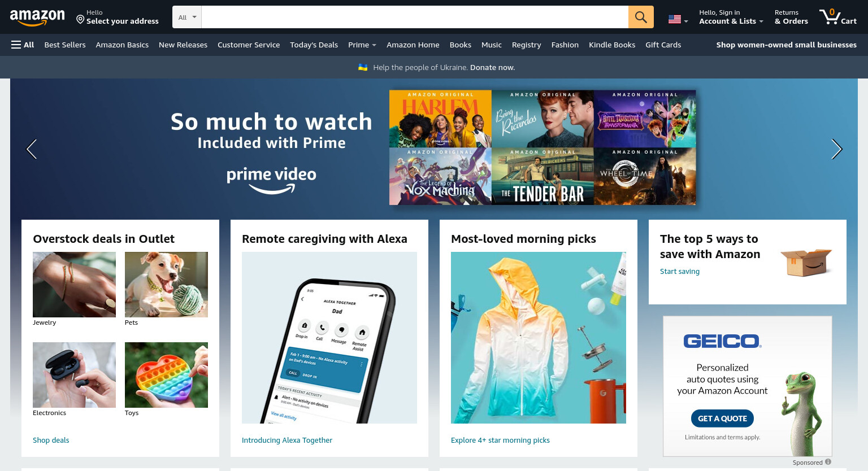
Task: Open the Music section
Action: pyautogui.click(x=492, y=45)
